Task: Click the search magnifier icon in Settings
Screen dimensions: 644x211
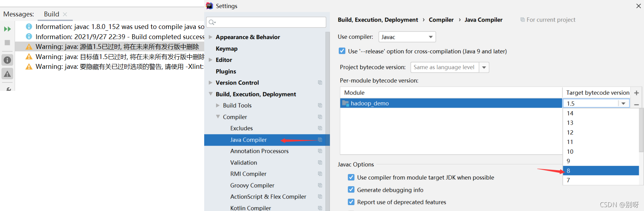Action: click(212, 22)
